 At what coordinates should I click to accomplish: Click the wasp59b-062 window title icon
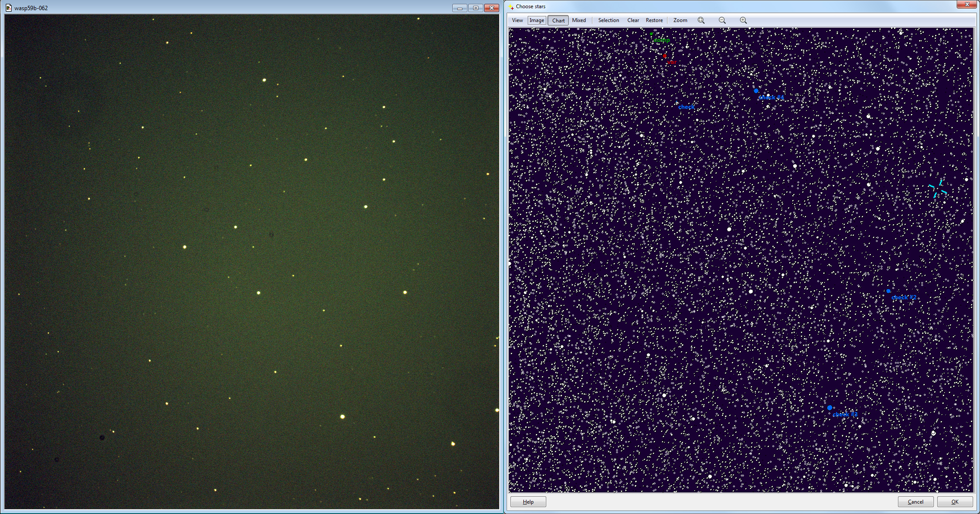[x=9, y=8]
